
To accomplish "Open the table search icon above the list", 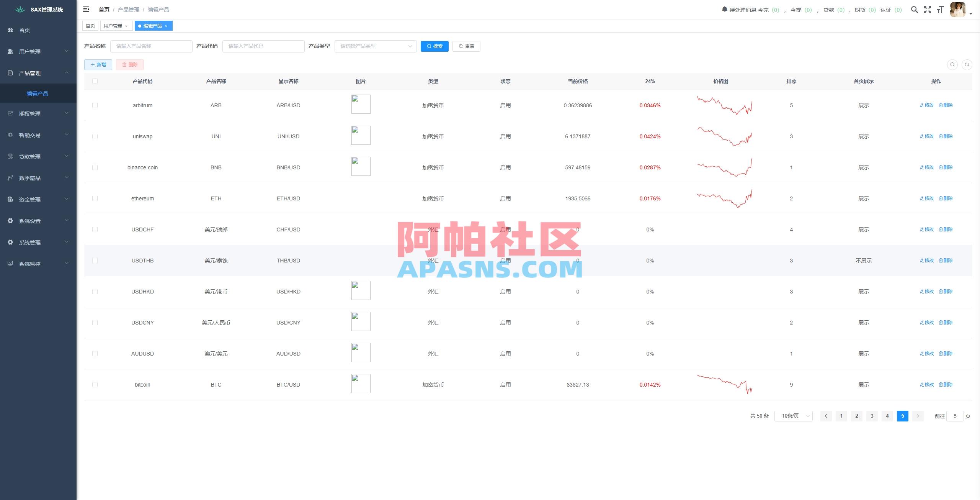I will (952, 64).
